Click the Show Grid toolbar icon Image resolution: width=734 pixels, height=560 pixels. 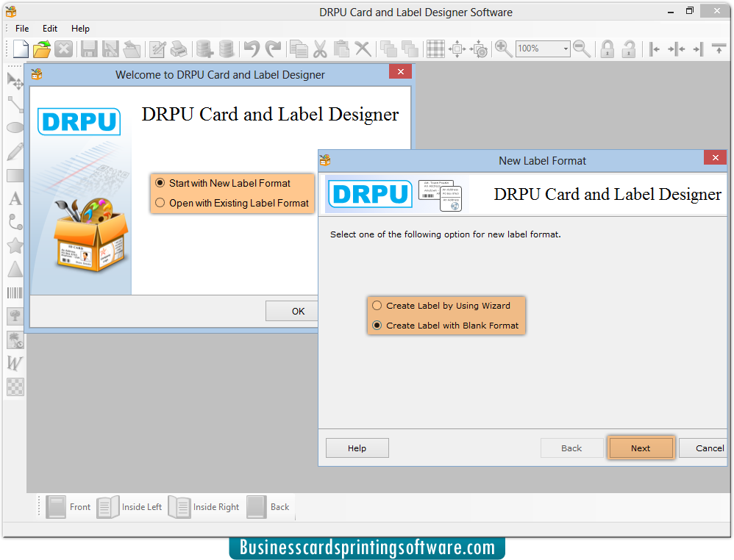[x=435, y=49]
